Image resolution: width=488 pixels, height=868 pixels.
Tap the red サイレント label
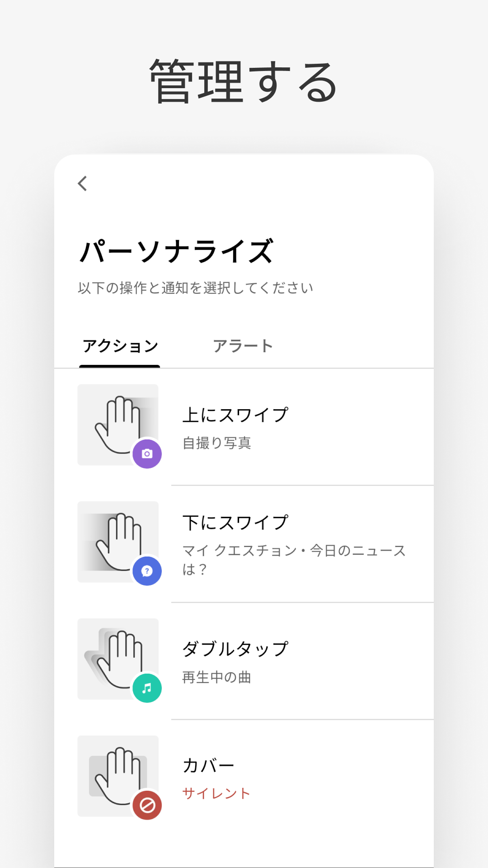click(216, 793)
